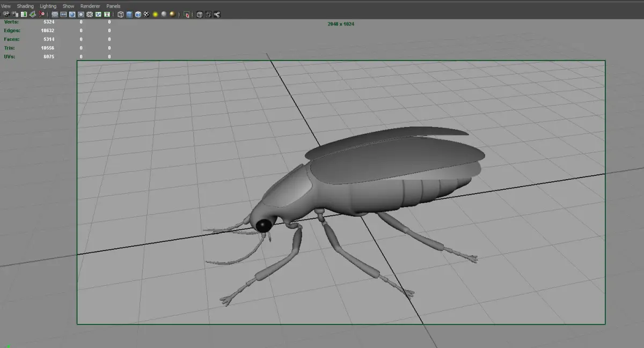Click the face count value 5314
The width and height of the screenshot is (644, 348).
(x=49, y=39)
